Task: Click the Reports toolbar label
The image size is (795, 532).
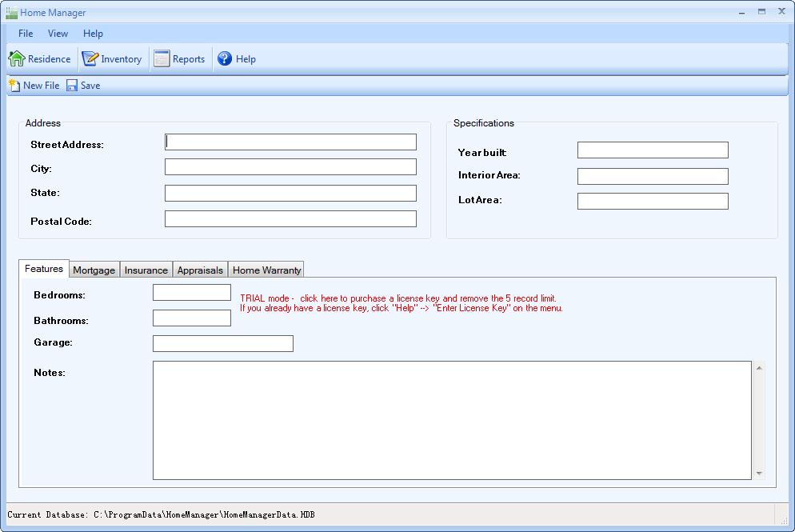Action: click(x=189, y=59)
